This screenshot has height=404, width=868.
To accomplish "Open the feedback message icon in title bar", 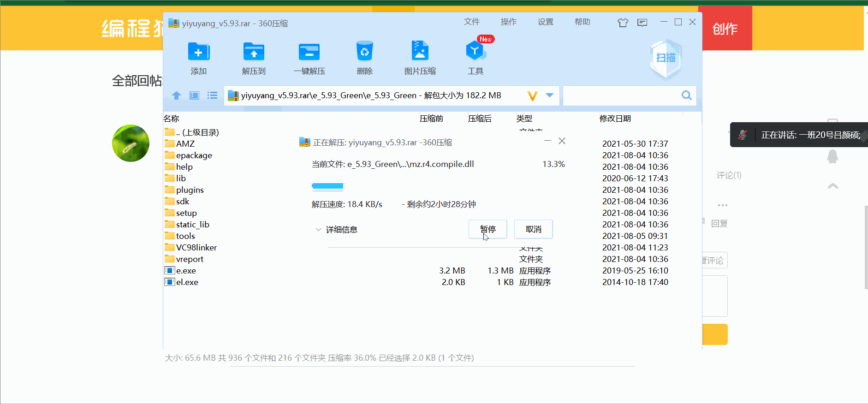I will tap(642, 23).
